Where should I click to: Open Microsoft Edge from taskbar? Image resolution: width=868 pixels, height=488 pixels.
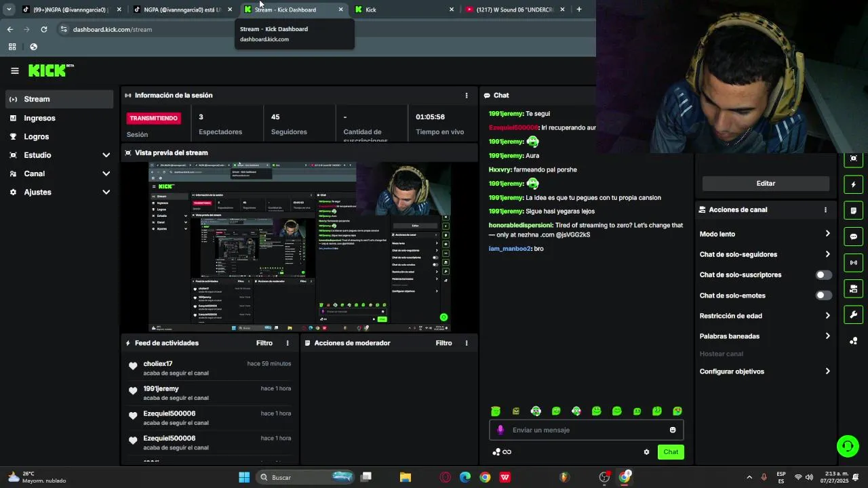click(x=465, y=477)
